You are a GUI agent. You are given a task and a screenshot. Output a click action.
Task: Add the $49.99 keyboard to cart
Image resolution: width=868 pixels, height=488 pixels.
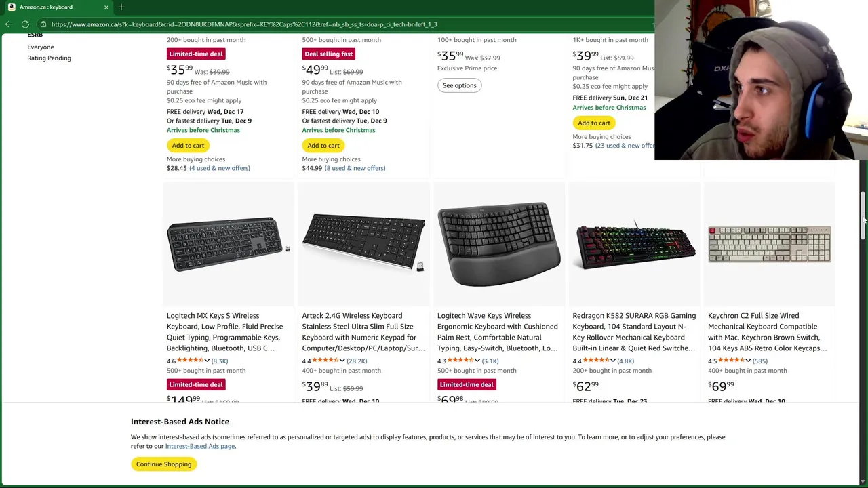[323, 146]
